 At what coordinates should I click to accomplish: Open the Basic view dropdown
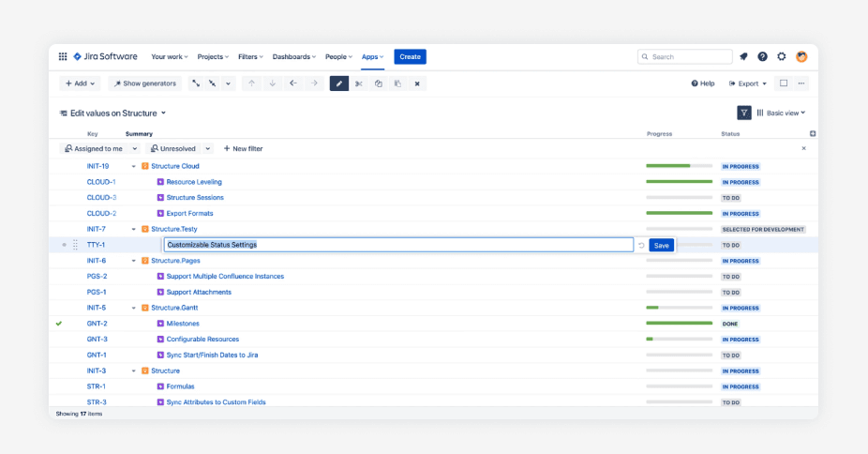point(781,113)
